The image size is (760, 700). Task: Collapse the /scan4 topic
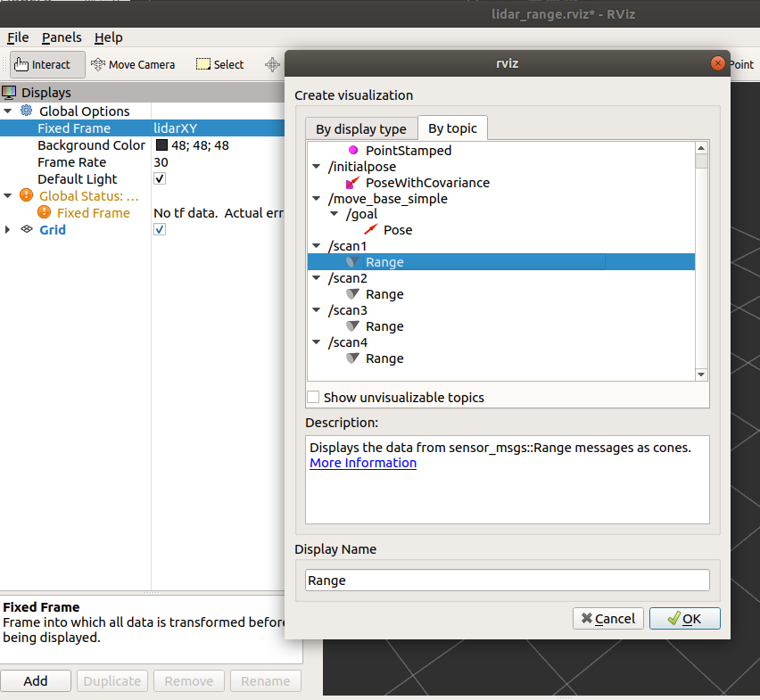(317, 342)
